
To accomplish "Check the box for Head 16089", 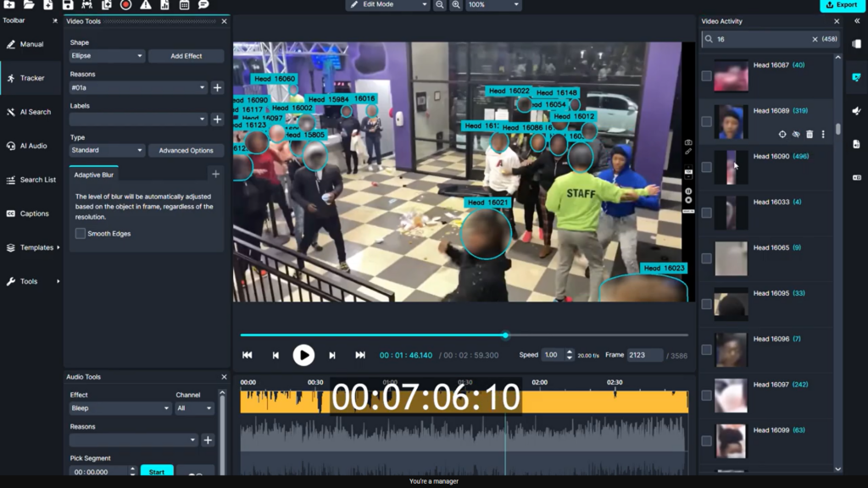I will point(706,121).
